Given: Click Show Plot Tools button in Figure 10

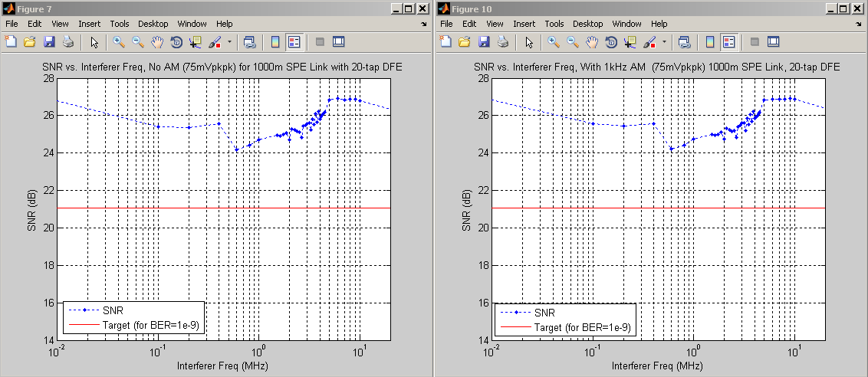Looking at the screenshot, I should 774,41.
